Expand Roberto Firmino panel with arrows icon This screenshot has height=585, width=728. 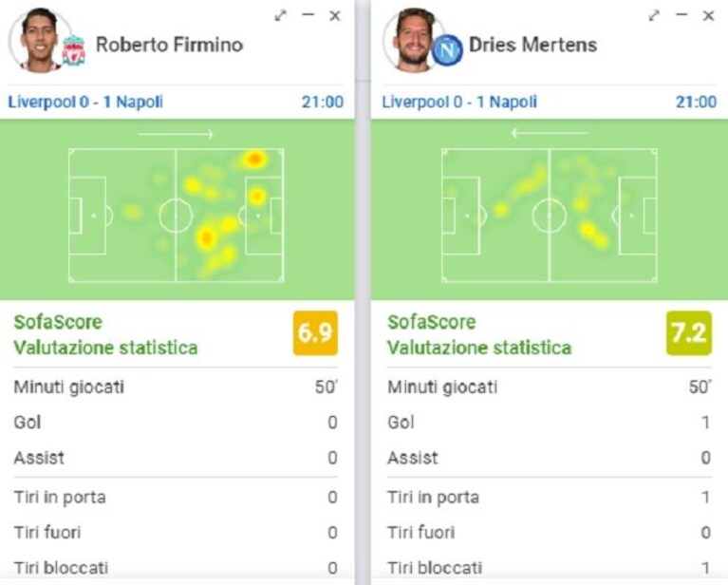tap(280, 16)
